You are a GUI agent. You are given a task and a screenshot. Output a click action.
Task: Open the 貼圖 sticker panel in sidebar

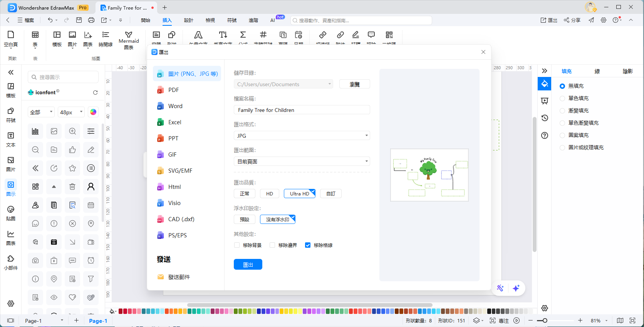point(11,213)
